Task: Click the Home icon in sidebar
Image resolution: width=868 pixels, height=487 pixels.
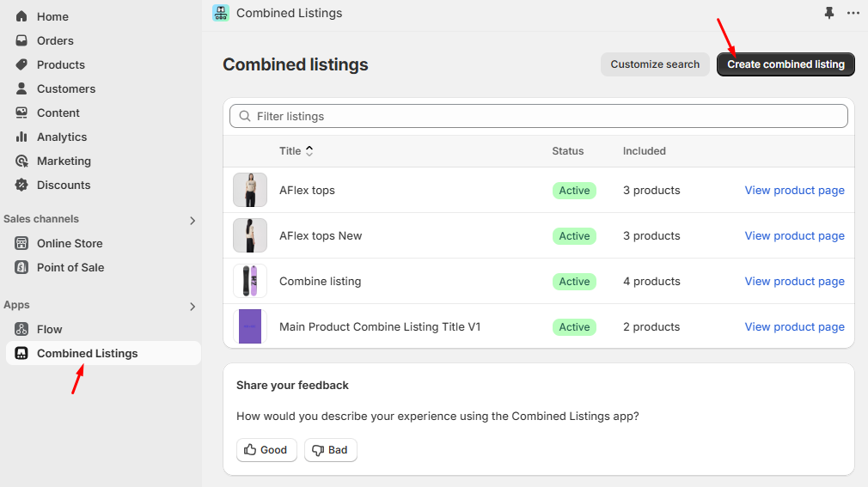Action: (21, 16)
